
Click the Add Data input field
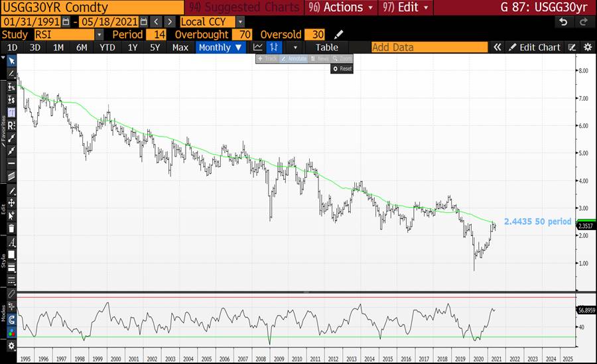point(429,47)
